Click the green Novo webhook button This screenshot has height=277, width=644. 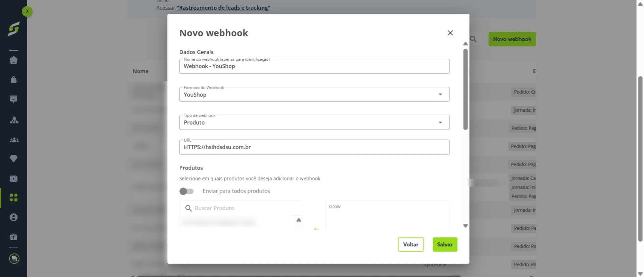[x=512, y=39]
